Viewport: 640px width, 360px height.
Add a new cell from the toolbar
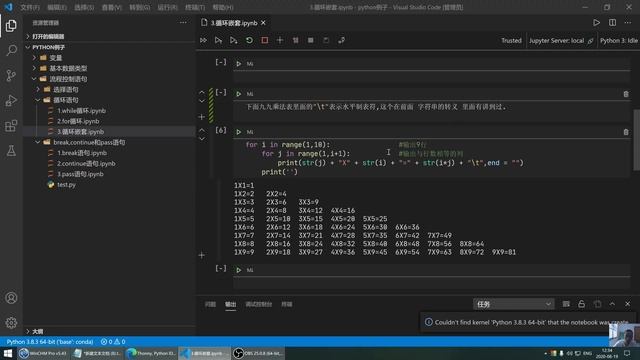(x=280, y=40)
